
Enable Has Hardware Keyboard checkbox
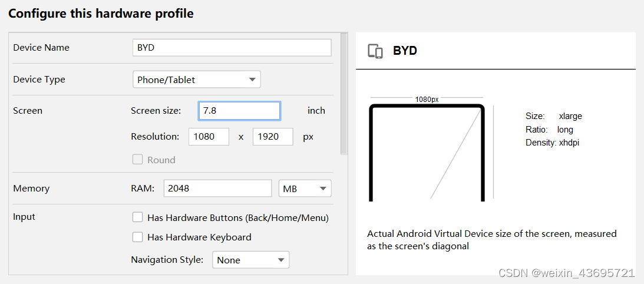pos(138,237)
